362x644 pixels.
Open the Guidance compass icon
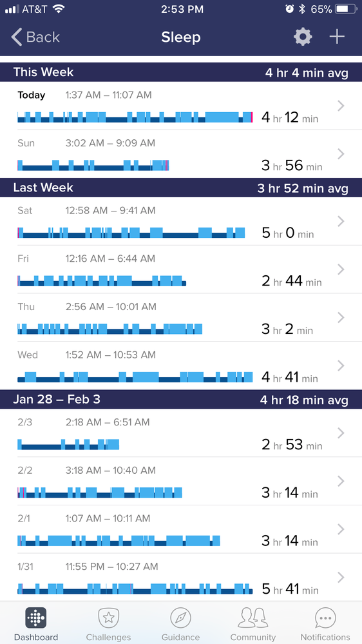tap(180, 618)
